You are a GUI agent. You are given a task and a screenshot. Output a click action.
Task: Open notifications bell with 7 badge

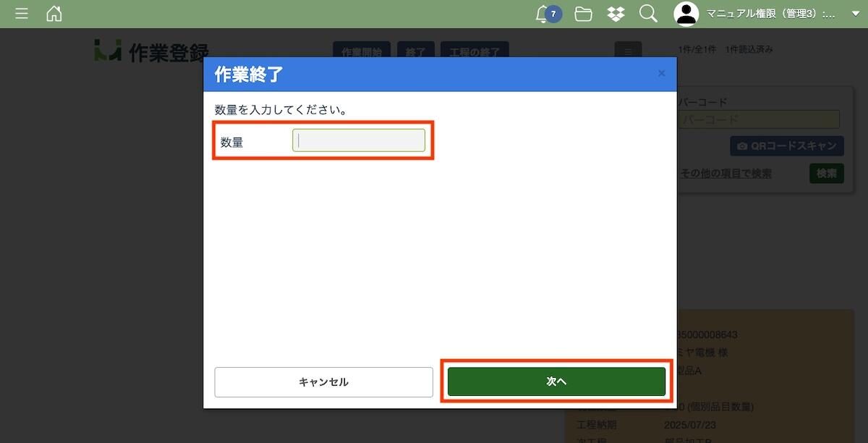point(542,14)
